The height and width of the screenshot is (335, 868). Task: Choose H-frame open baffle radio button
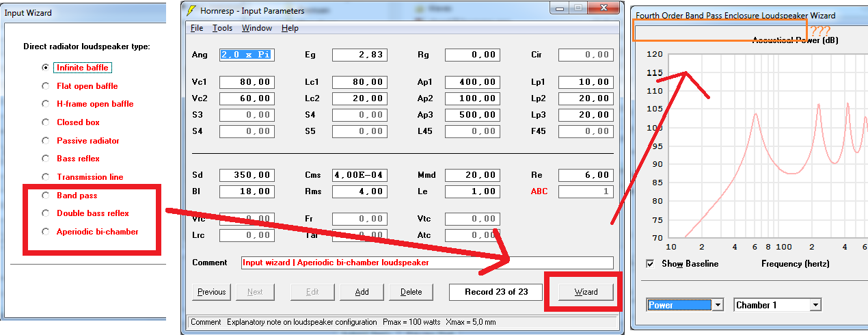point(46,104)
